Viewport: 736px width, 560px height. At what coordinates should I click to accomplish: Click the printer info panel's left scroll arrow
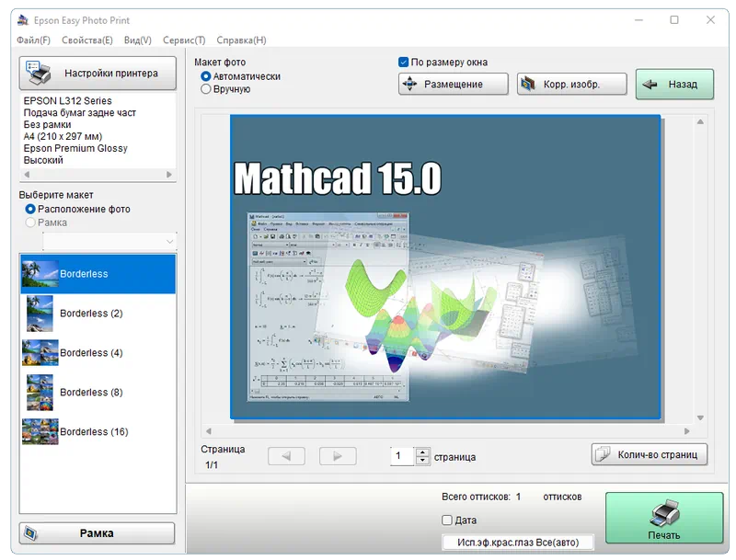click(x=27, y=175)
